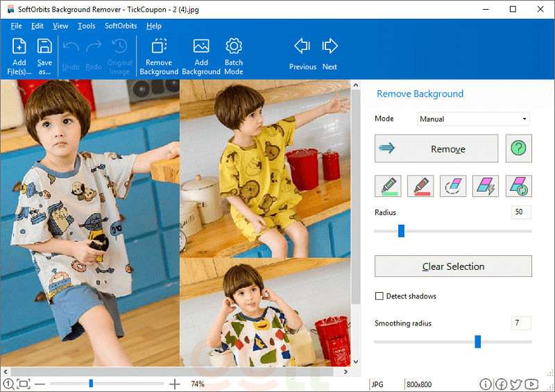
Task: Select the eraser with dashed circle tool
Action: [x=452, y=186]
